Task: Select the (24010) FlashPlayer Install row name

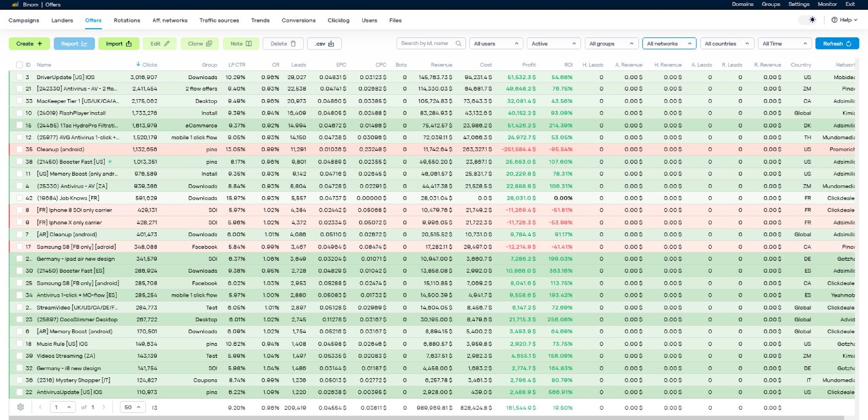Action: point(71,113)
